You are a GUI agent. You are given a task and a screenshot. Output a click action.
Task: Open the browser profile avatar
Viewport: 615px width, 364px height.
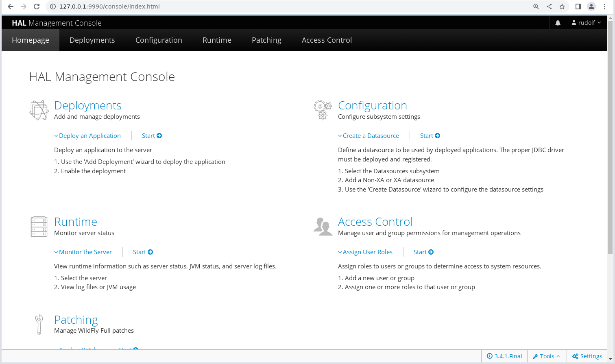[x=591, y=7]
